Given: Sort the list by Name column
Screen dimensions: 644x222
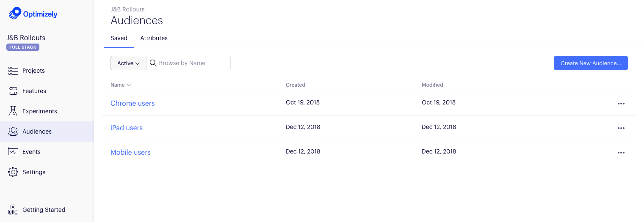Looking at the screenshot, I should (121, 85).
